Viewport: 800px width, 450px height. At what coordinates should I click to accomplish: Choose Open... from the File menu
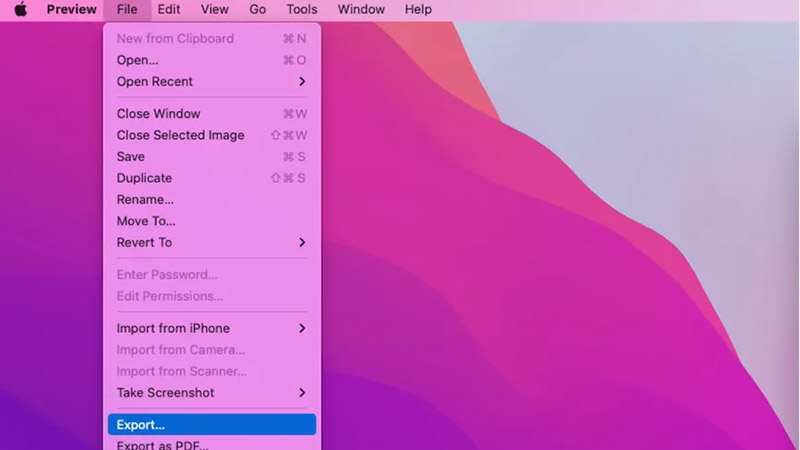point(138,60)
